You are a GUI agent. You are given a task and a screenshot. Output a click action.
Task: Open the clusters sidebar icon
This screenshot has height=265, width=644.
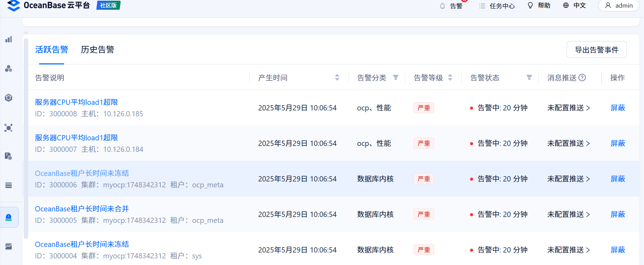pyautogui.click(x=9, y=69)
